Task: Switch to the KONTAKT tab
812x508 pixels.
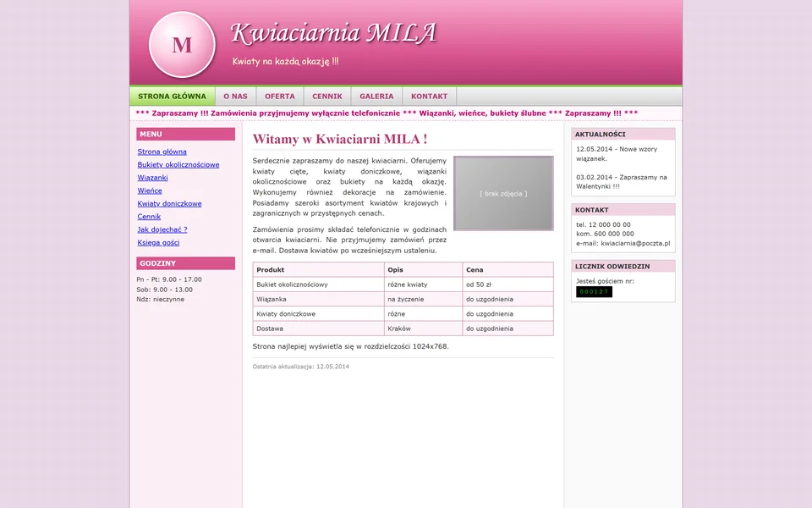Action: [430, 97]
